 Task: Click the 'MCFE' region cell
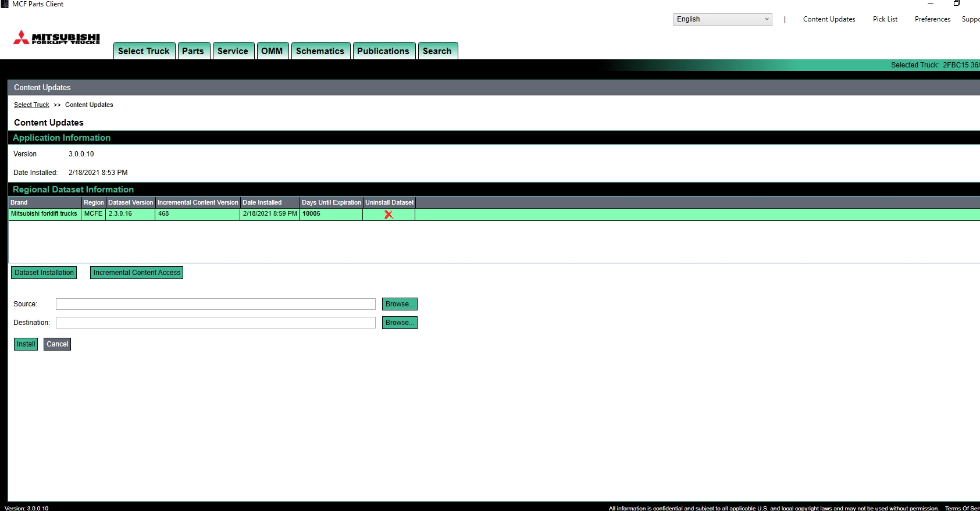coord(93,214)
